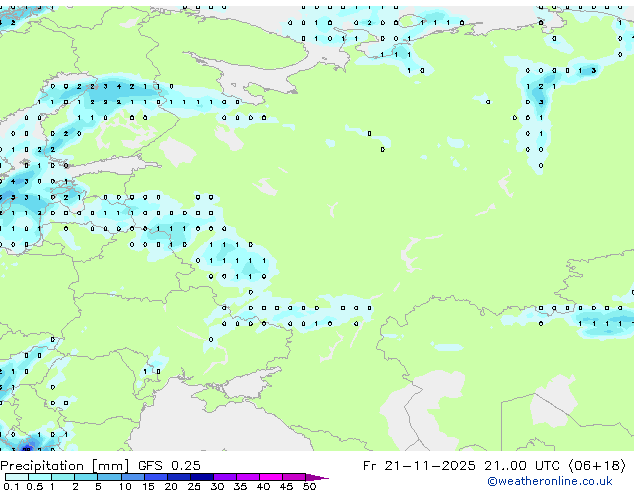This screenshot has width=634, height=490.
Task: Click the 'Precipitation [mm]' title text
Action: pos(65,466)
